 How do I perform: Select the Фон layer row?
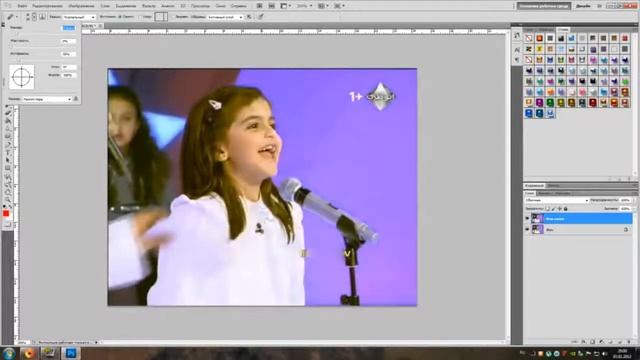pyautogui.click(x=578, y=230)
